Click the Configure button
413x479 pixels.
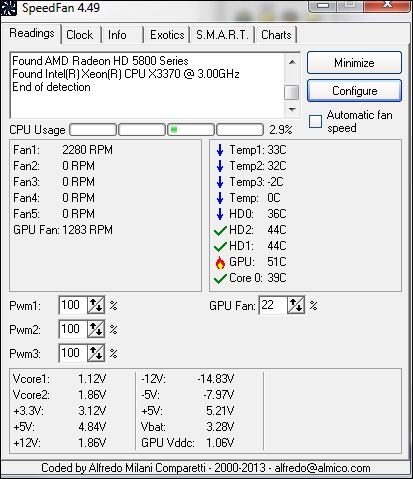point(354,91)
